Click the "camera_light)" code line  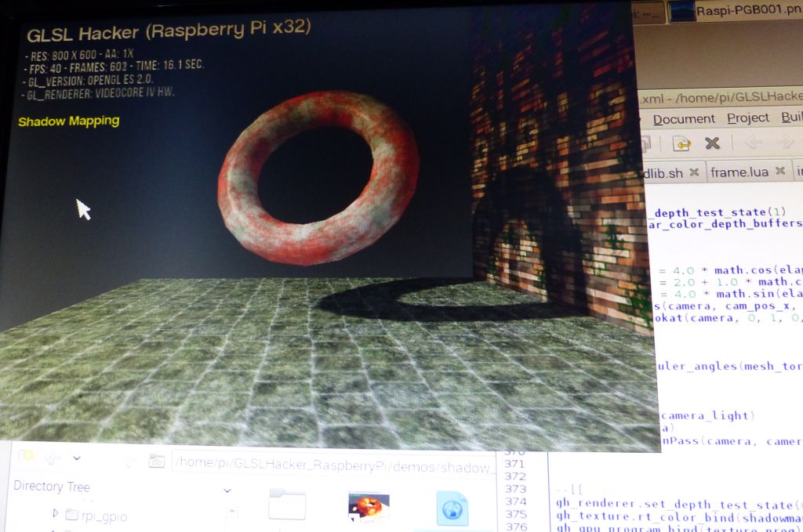707,416
